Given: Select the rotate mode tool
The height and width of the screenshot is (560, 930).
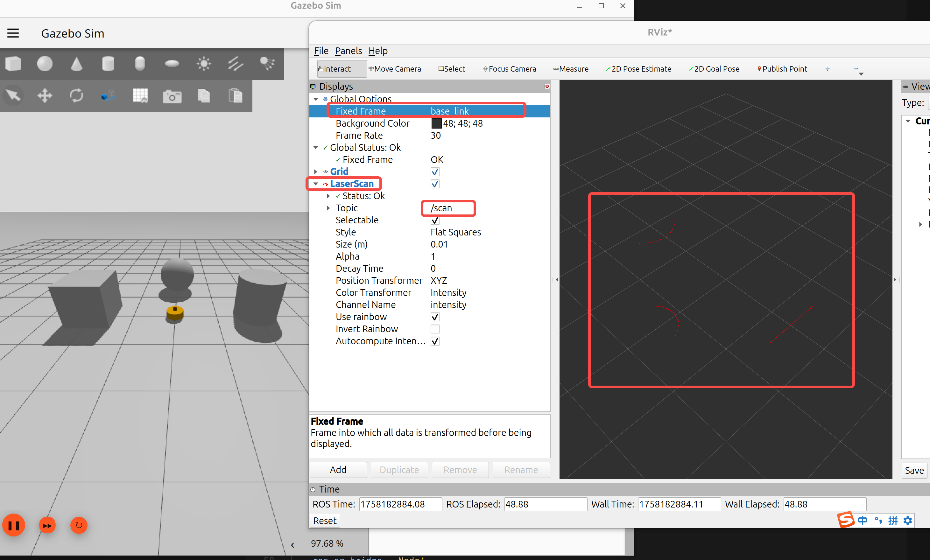Looking at the screenshot, I should 77,95.
